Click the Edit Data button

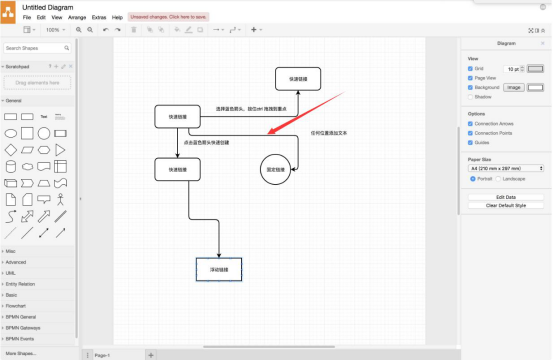(x=506, y=197)
